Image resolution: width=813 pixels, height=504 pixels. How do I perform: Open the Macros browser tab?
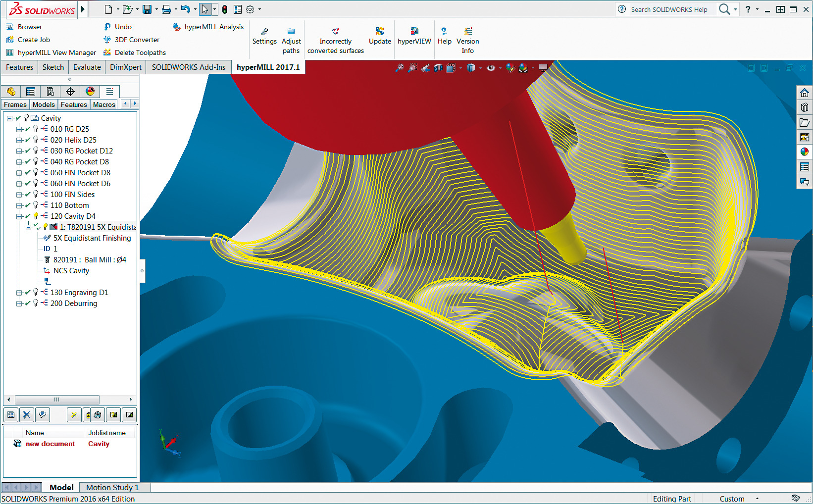104,104
